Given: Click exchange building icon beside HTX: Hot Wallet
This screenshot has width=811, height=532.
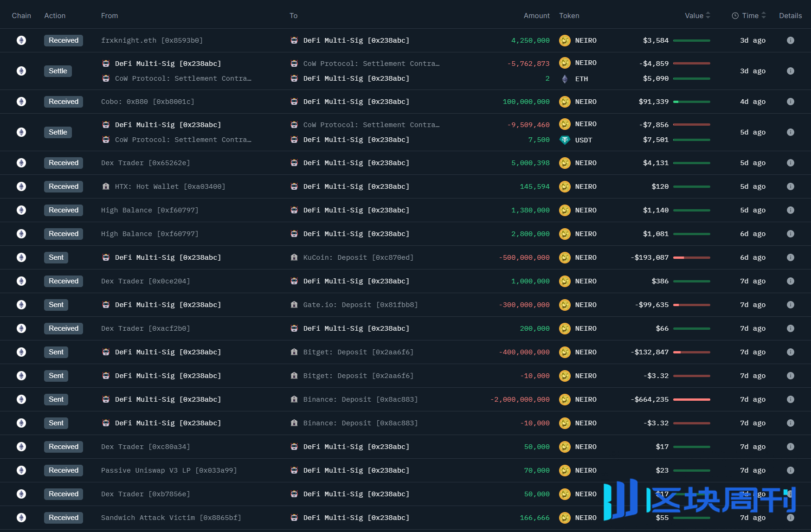Looking at the screenshot, I should click(106, 186).
